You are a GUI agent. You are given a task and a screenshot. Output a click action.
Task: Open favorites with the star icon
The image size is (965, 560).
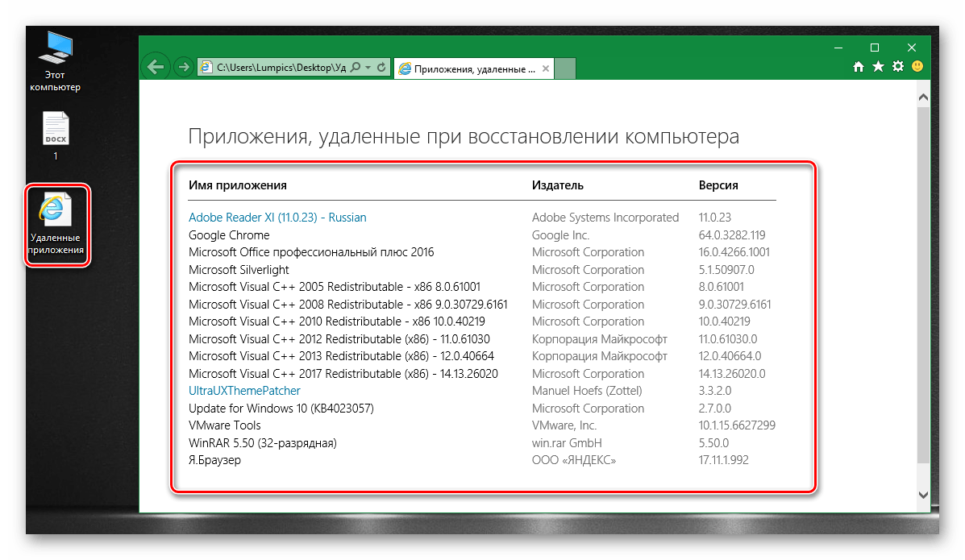[878, 66]
